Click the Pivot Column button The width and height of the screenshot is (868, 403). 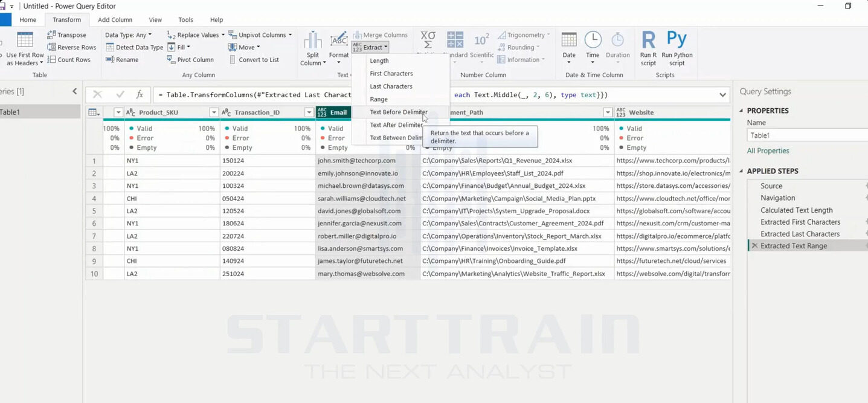(x=190, y=60)
